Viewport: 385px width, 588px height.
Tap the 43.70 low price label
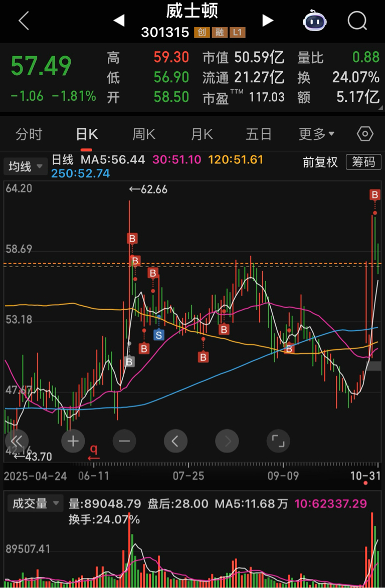point(33,457)
